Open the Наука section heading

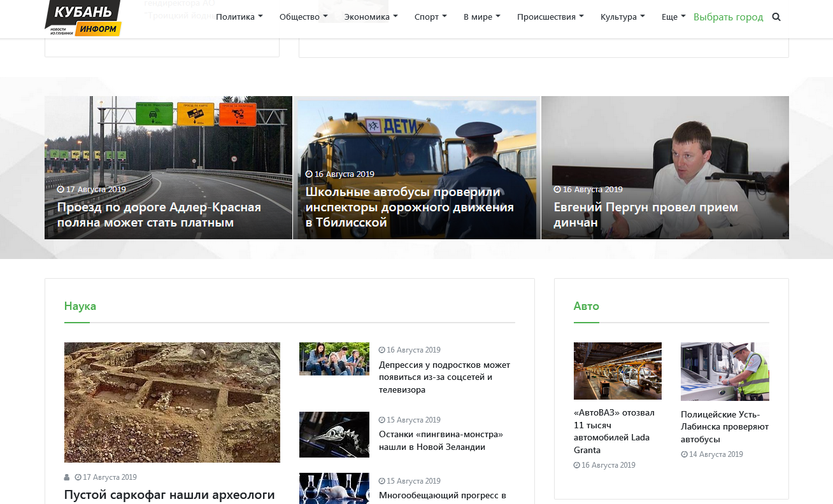(80, 306)
